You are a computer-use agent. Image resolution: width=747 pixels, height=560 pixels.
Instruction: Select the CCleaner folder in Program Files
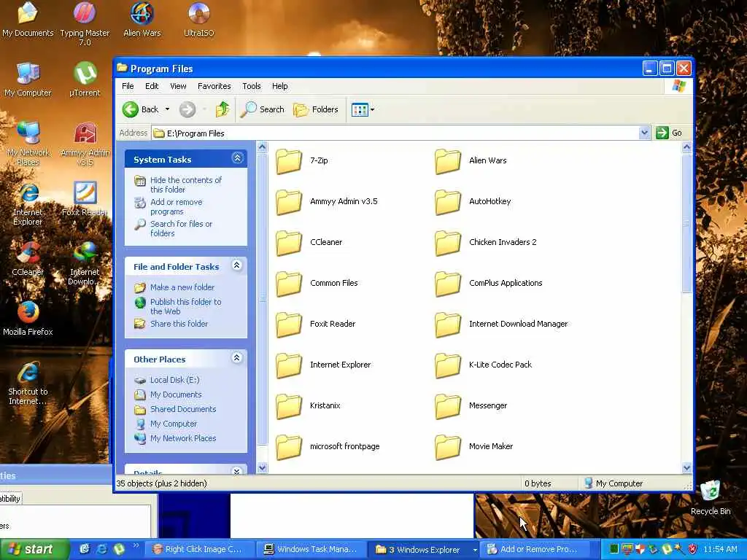309,242
